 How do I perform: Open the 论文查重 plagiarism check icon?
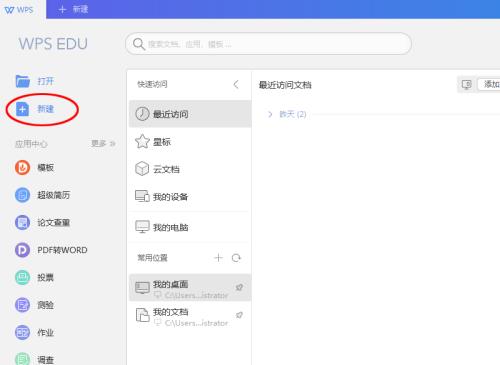coord(22,222)
